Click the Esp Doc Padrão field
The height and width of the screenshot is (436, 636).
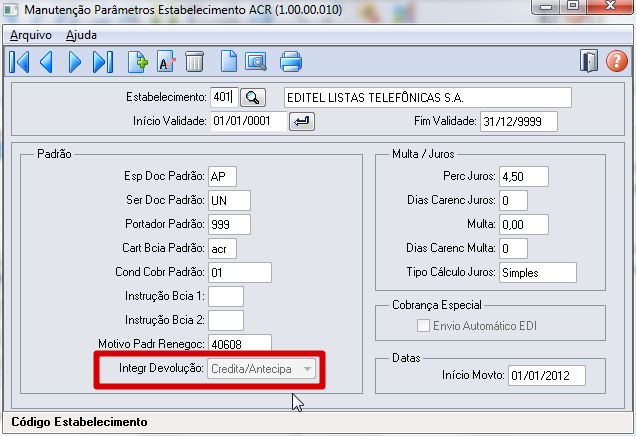222,176
